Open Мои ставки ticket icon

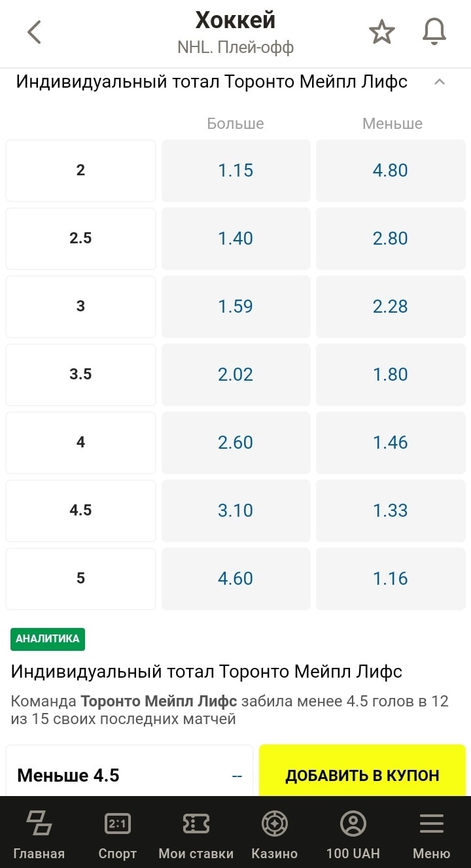tap(196, 824)
